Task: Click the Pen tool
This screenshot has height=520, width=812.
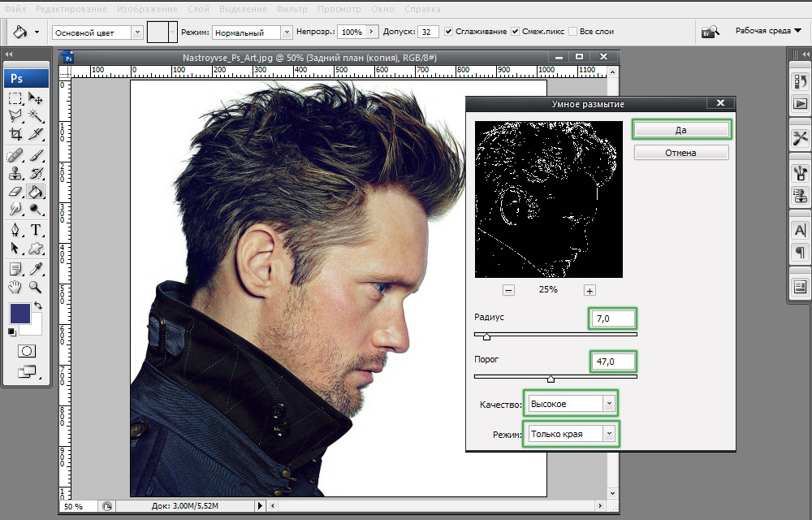Action: click(x=15, y=231)
